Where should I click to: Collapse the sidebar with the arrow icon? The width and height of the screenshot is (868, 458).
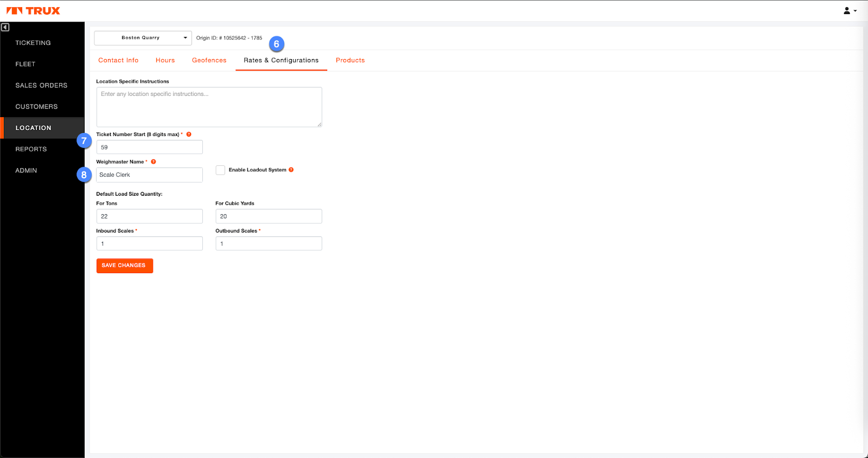tap(5, 27)
